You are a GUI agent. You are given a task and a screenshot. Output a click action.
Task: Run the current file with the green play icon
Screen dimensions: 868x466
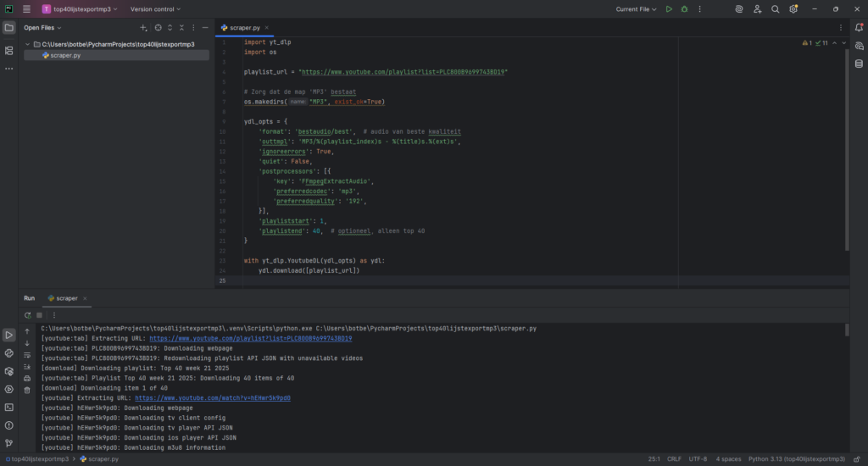669,9
